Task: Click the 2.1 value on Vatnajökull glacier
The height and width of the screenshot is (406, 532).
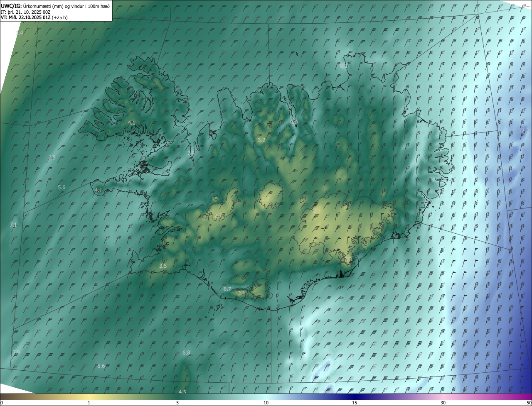Action: [317, 211]
